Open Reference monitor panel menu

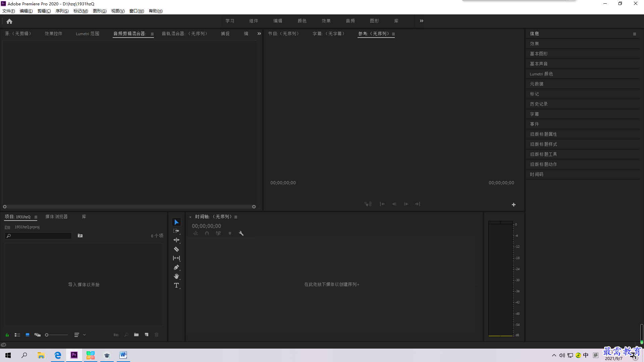[x=393, y=34]
